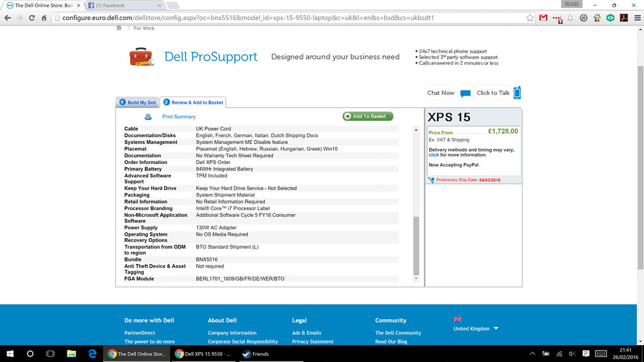Open Cortana search circle on taskbar

point(30,354)
